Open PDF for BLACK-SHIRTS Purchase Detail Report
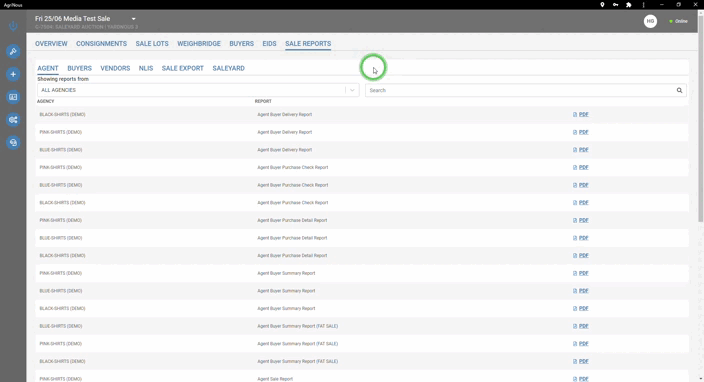This screenshot has height=382, width=704. click(583, 255)
